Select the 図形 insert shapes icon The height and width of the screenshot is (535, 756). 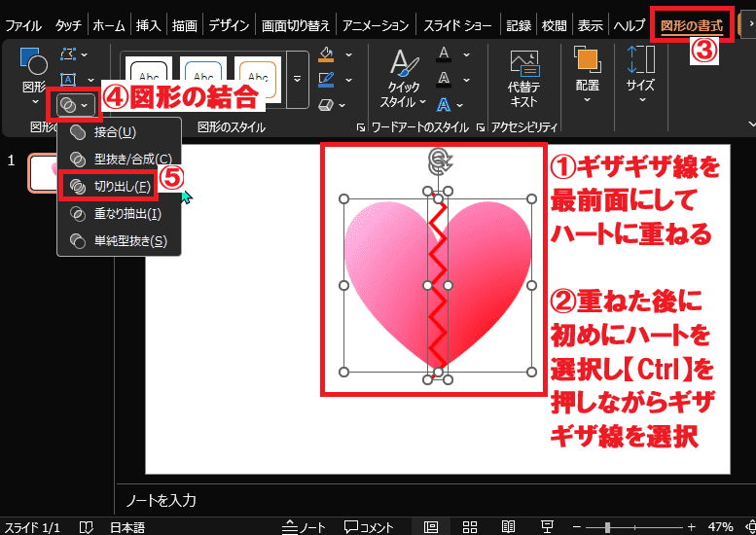[x=34, y=60]
